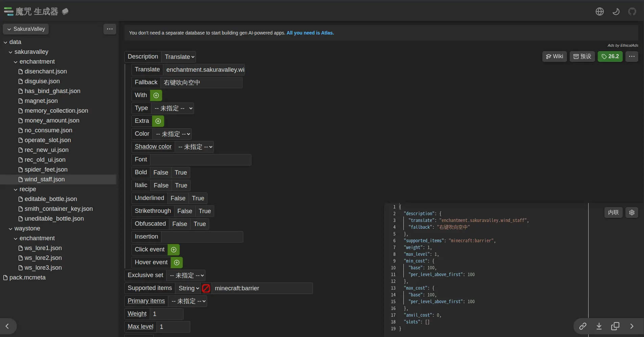
Task: Toggle dark mode moon icon
Action: 616,12
